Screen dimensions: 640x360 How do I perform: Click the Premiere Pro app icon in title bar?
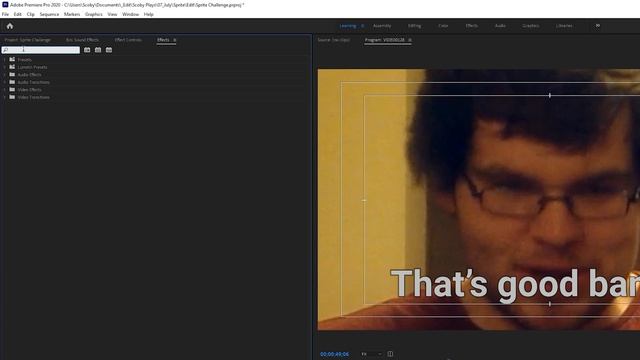[5, 5]
